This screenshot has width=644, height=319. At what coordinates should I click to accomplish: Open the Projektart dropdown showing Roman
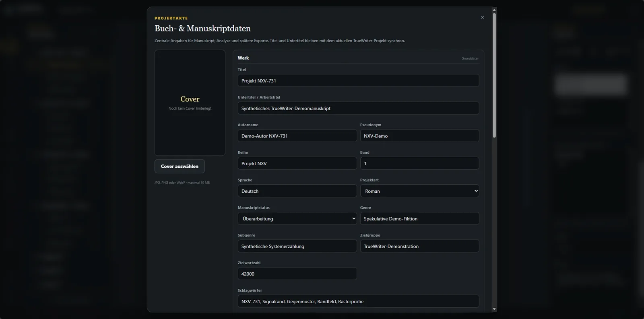point(419,191)
